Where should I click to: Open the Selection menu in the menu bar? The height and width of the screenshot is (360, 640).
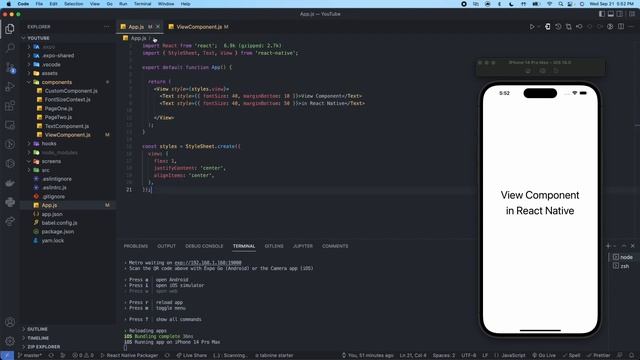click(x=73, y=4)
